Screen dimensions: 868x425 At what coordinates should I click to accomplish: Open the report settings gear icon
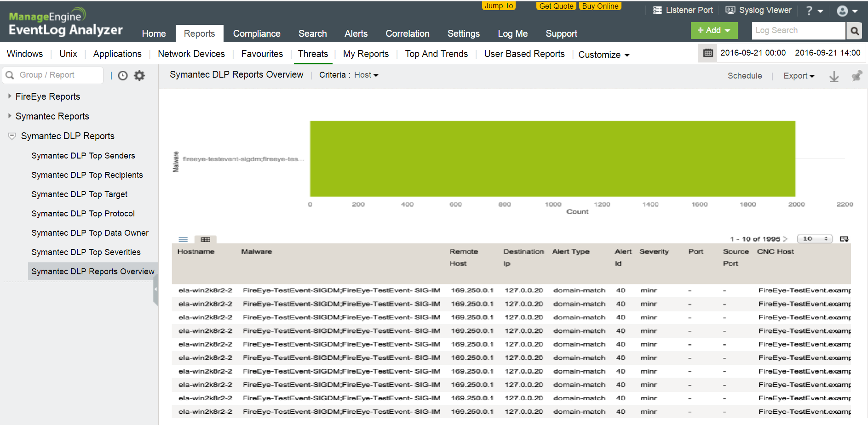pos(139,75)
